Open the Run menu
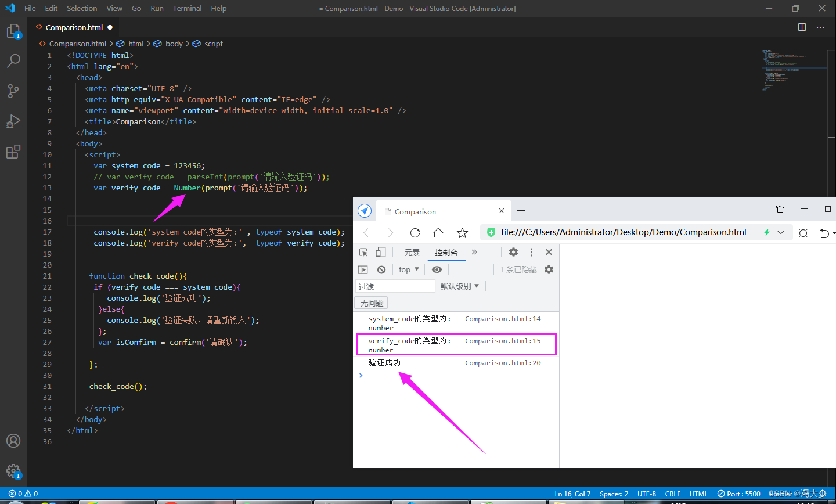 coord(157,8)
